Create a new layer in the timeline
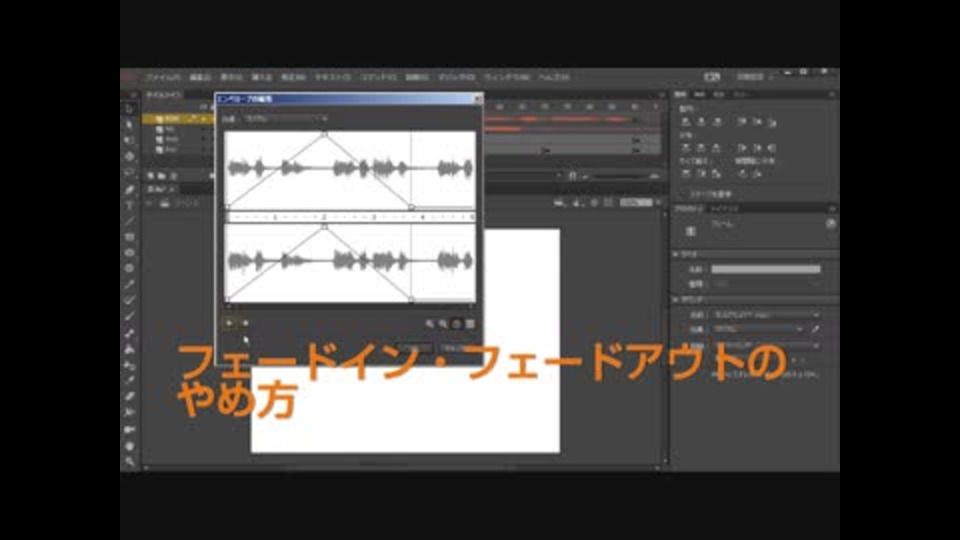Image resolution: width=960 pixels, height=540 pixels. (x=151, y=176)
